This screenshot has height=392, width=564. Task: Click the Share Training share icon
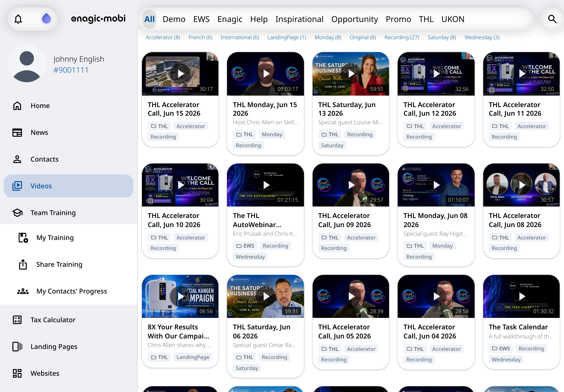(x=23, y=264)
